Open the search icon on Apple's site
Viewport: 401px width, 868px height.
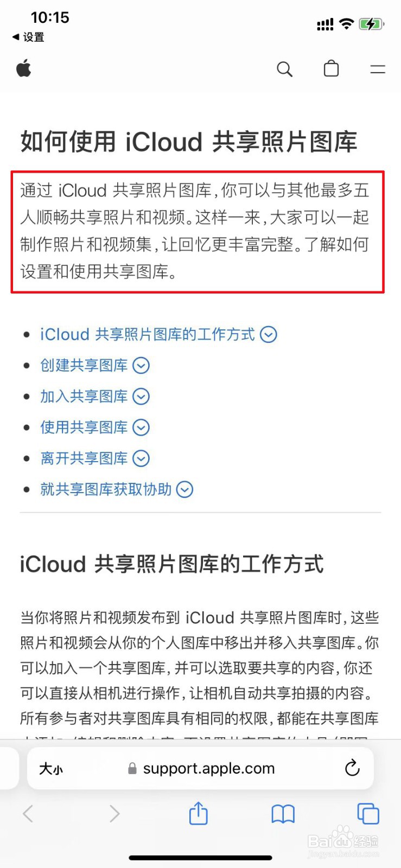(284, 69)
